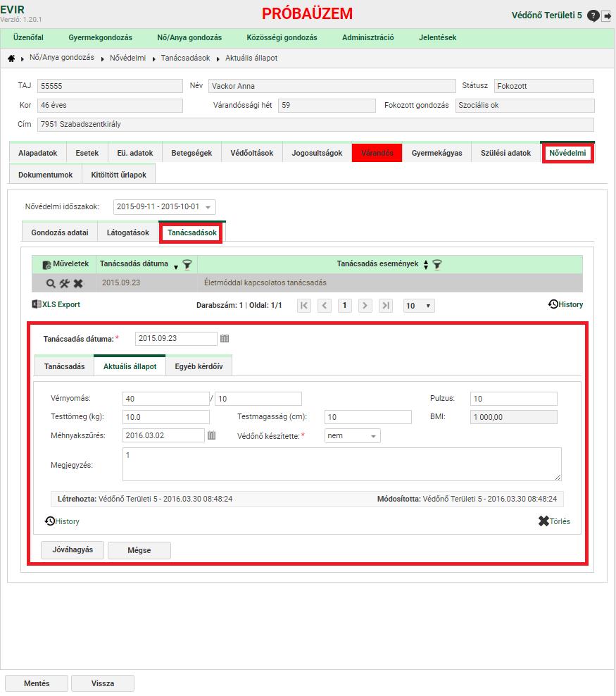The image size is (616, 696).
Task: Sort by Tanácsadás dátuma arrow
Action: pyautogui.click(x=176, y=267)
